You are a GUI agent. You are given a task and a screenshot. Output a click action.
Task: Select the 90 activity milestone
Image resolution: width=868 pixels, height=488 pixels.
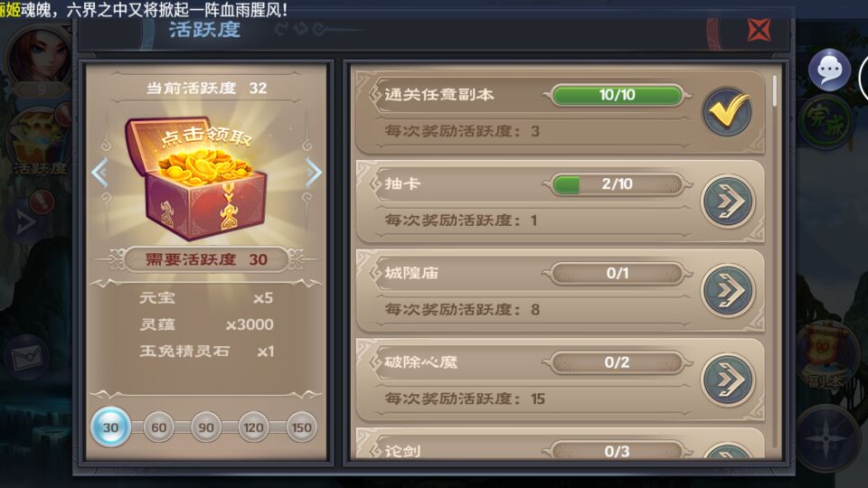point(206,427)
